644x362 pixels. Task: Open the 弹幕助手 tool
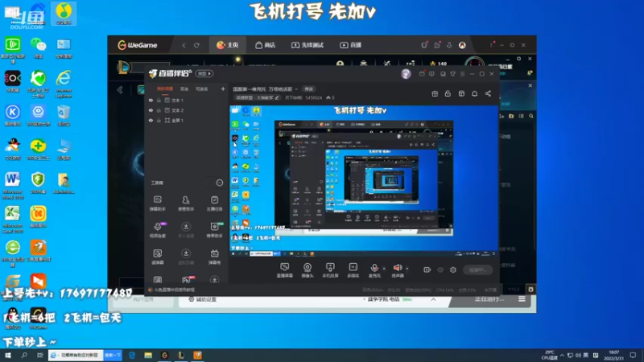157,204
